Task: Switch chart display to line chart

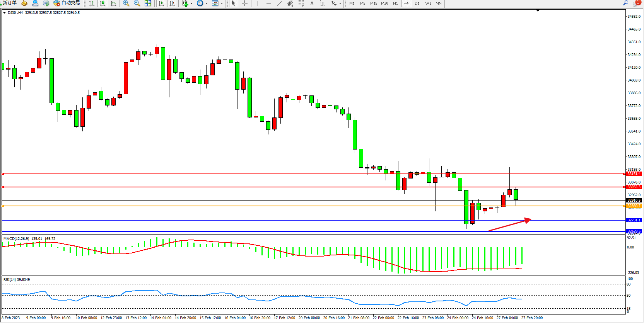Action: (x=113, y=3)
